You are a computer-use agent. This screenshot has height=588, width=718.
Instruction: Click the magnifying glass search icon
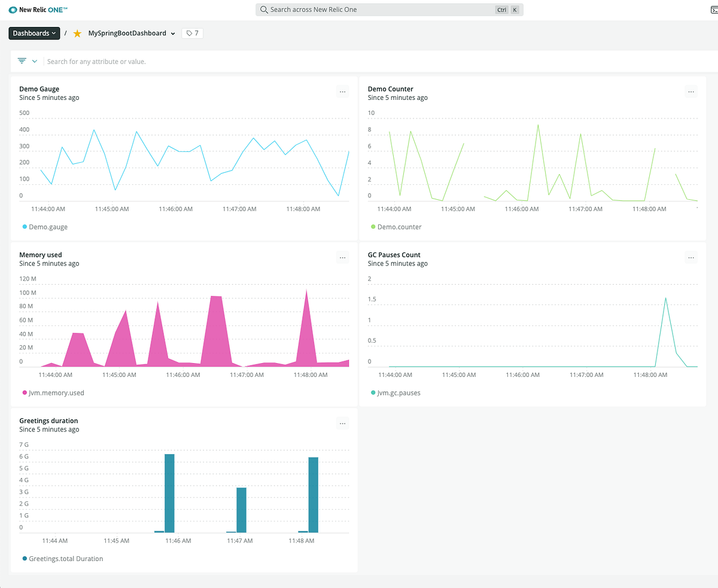pos(263,10)
